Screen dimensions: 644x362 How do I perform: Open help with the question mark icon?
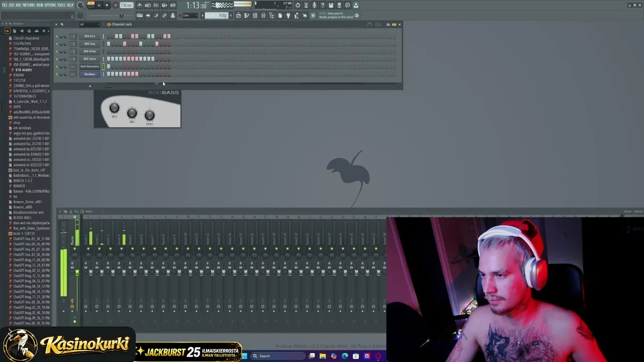[x=323, y=6]
